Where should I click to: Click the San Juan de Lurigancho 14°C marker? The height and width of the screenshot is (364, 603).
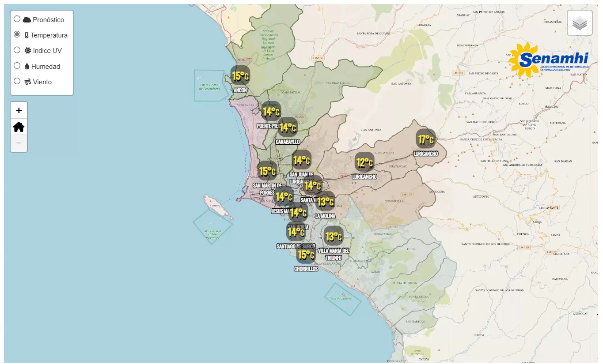coord(301,160)
